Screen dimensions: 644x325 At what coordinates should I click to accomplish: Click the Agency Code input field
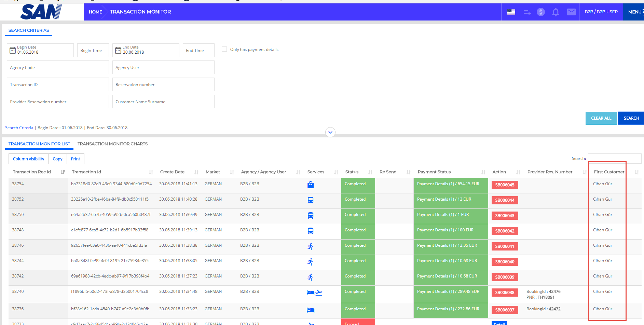coord(58,68)
